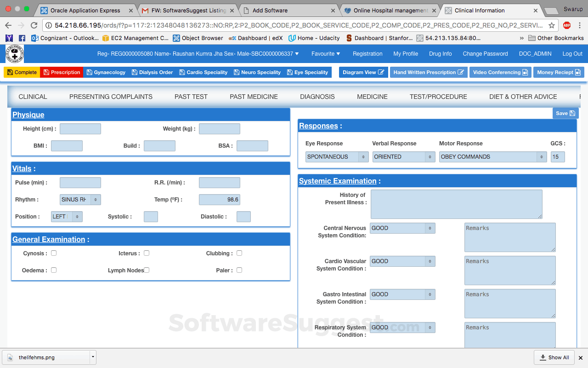This screenshot has width=588, height=368.
Task: Expand the Rhythm dropdown in Vitals
Action: click(x=80, y=199)
